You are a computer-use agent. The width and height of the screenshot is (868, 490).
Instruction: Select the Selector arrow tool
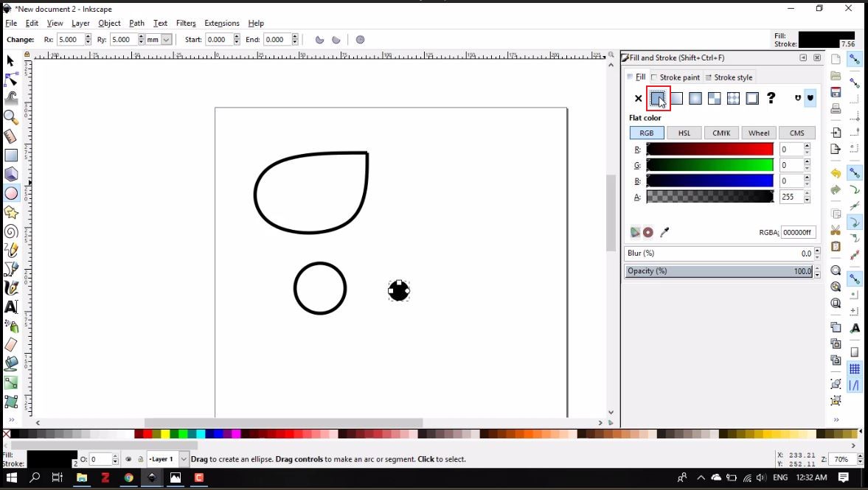pyautogui.click(x=10, y=60)
